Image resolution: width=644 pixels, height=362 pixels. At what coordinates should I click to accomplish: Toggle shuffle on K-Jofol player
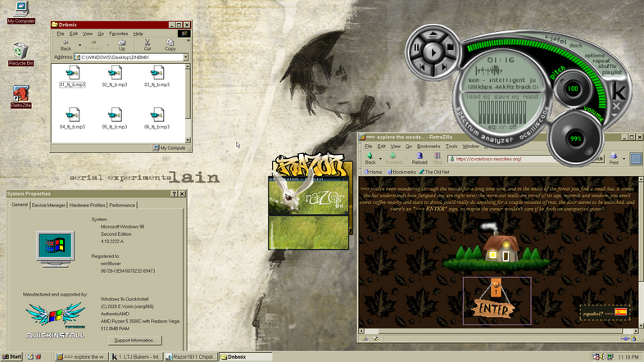pos(607,66)
